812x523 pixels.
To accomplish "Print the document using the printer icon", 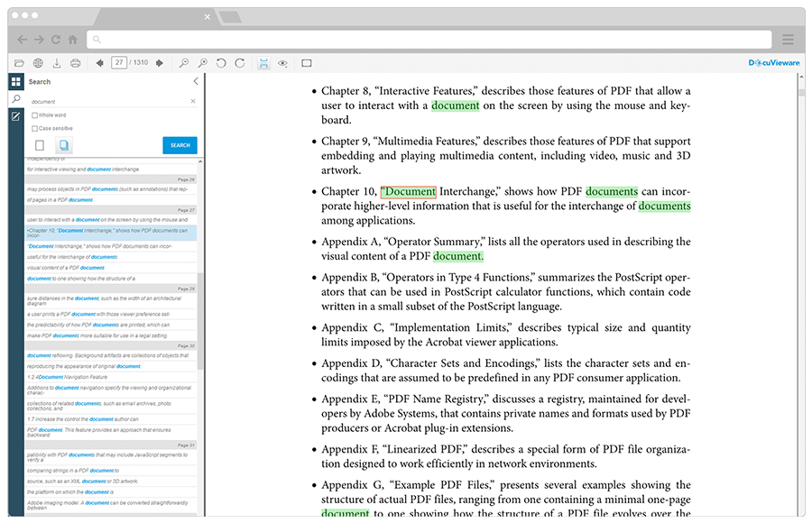I will (75, 63).
